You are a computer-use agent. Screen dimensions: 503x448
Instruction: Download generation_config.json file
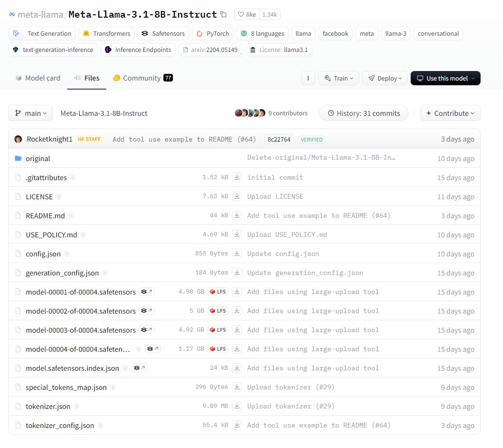pos(237,273)
